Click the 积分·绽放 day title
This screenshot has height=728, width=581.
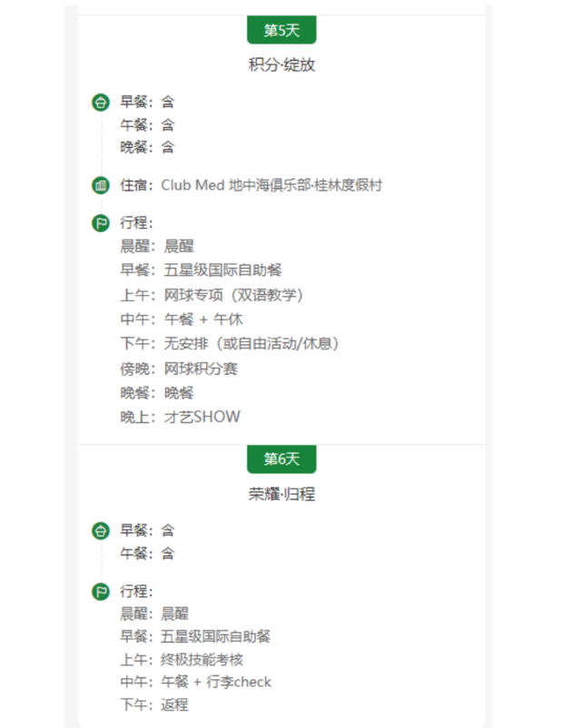pyautogui.click(x=281, y=65)
